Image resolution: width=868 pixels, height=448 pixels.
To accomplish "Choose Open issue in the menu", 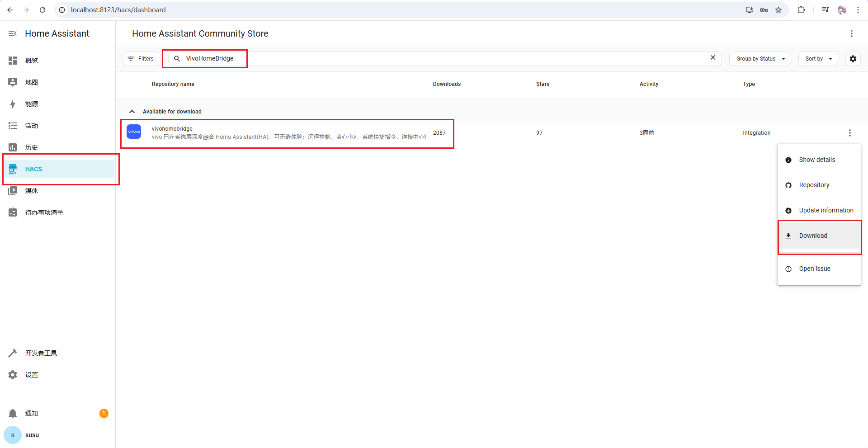I will pyautogui.click(x=814, y=269).
